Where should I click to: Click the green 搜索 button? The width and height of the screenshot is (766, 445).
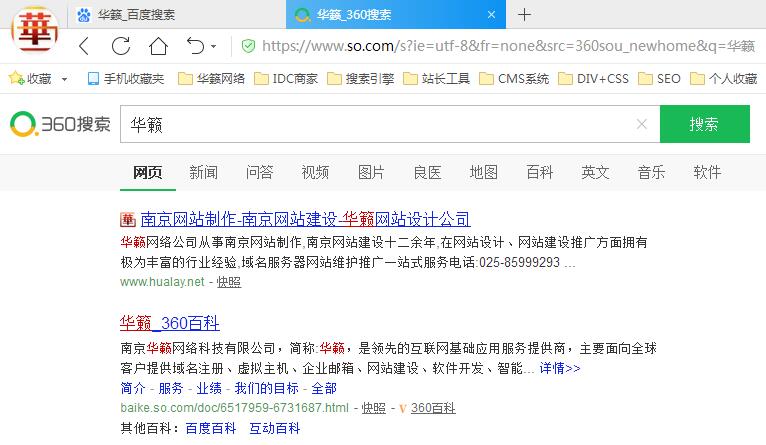(x=704, y=124)
